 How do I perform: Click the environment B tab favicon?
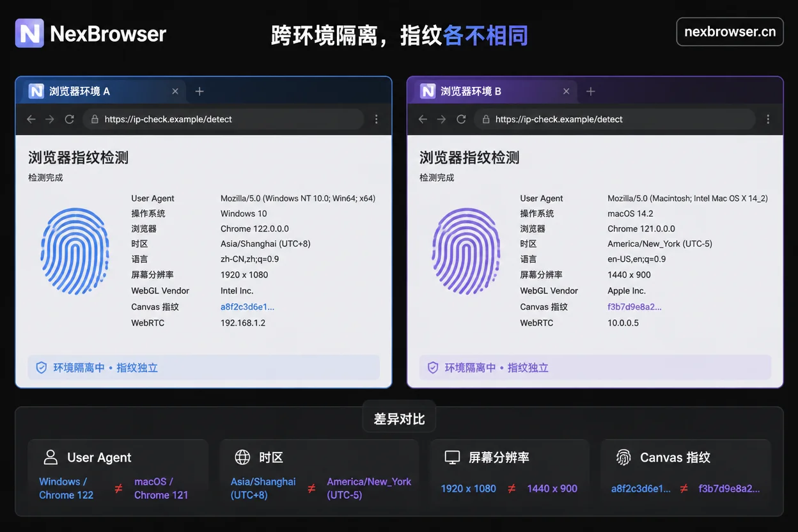tap(428, 91)
